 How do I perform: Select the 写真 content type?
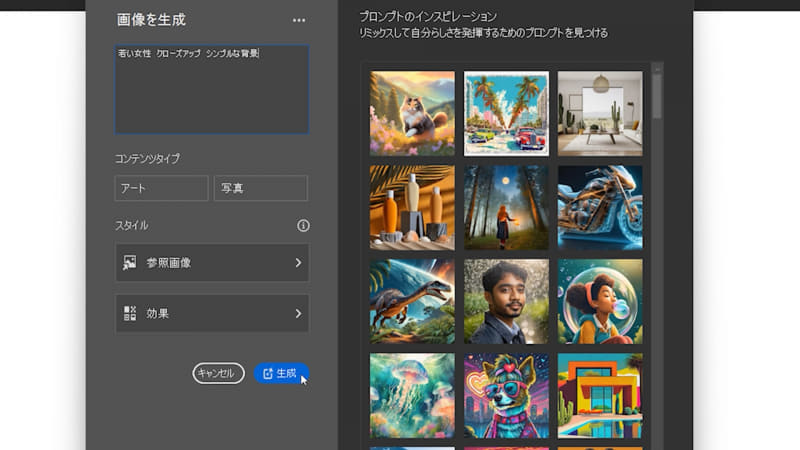[x=261, y=188]
